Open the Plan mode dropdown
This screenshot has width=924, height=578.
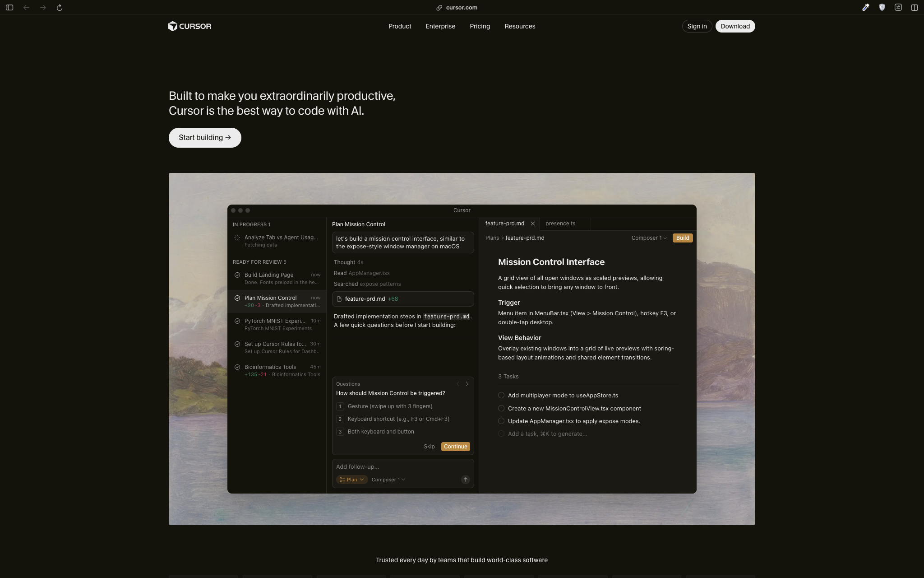351,480
